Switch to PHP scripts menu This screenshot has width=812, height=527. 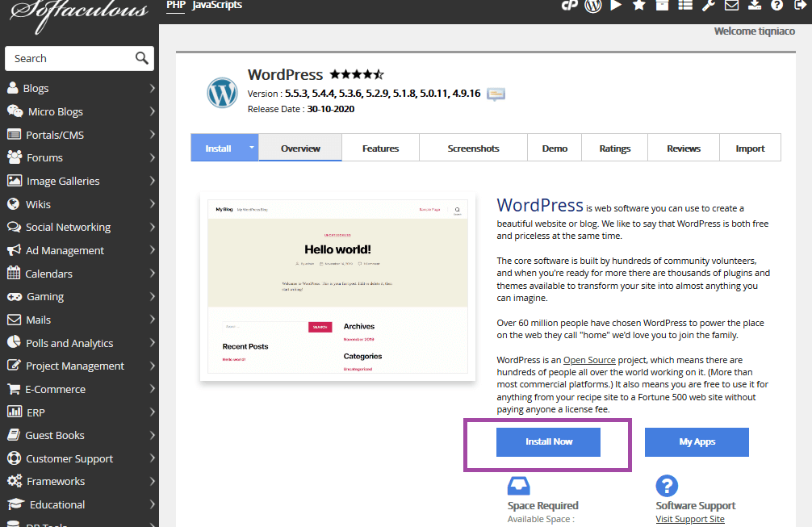tap(175, 5)
